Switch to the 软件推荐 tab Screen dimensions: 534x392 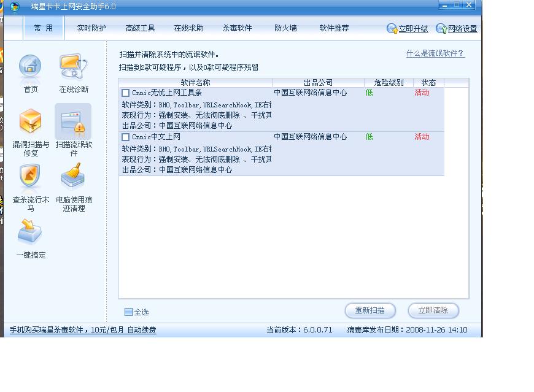[334, 28]
